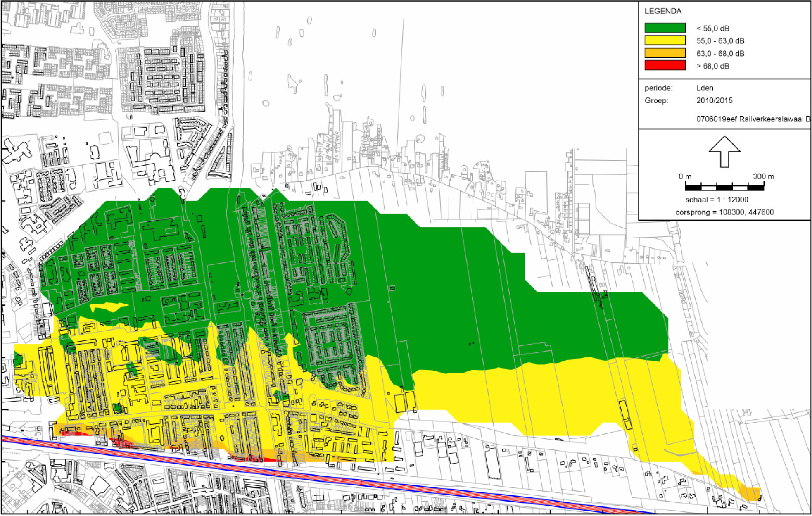Click the 'oorsprong = 108300, 447600' text
Image resolution: width=812 pixels, height=516 pixels.
[x=724, y=212]
